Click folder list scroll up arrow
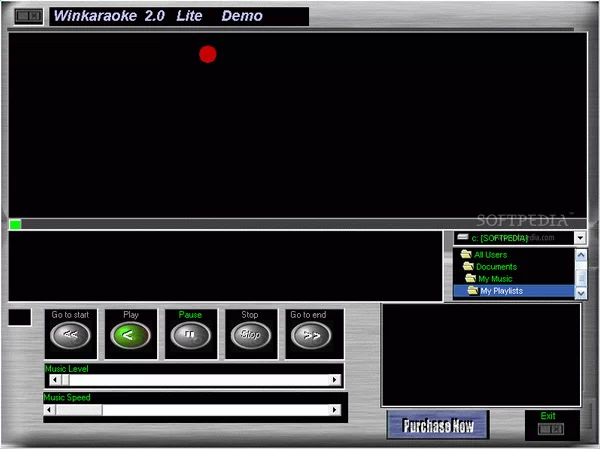600x449 pixels. 581,255
